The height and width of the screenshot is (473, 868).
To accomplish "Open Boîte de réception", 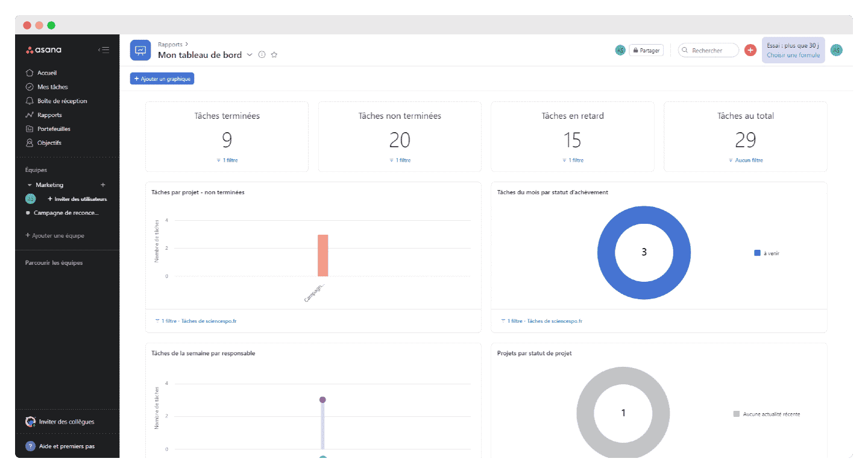I will point(62,101).
